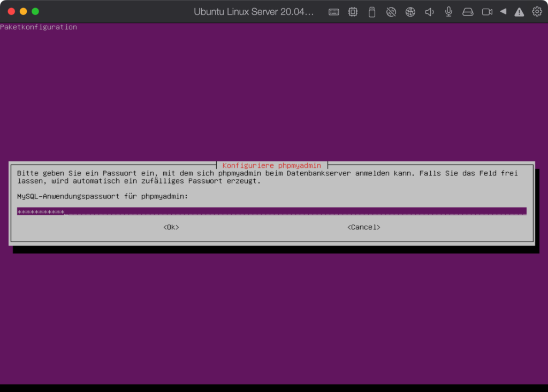548x392 pixels.
Task: Click the window title Ubuntu Linux Server 20.04
Action: [x=254, y=12]
